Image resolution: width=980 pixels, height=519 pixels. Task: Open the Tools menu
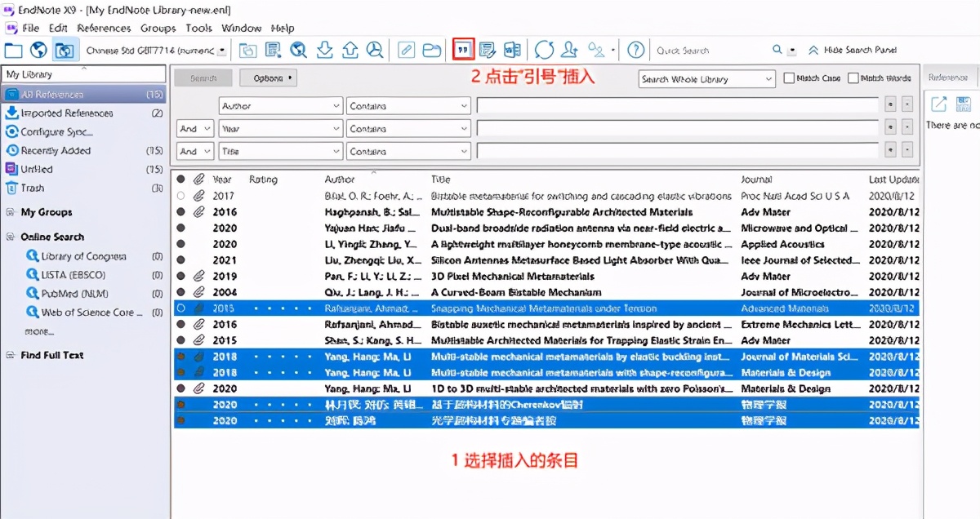point(198,28)
